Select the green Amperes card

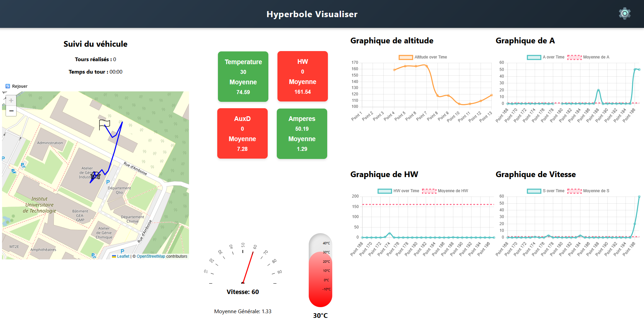point(302,133)
